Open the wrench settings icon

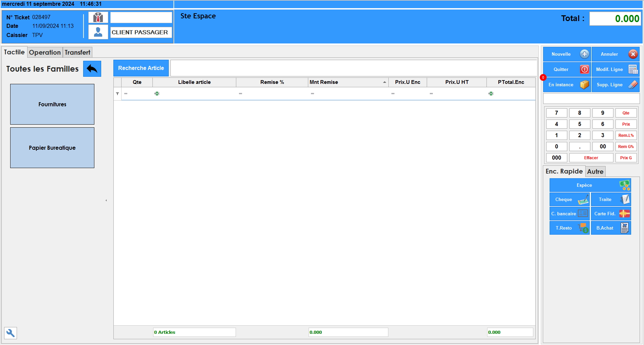(x=11, y=333)
